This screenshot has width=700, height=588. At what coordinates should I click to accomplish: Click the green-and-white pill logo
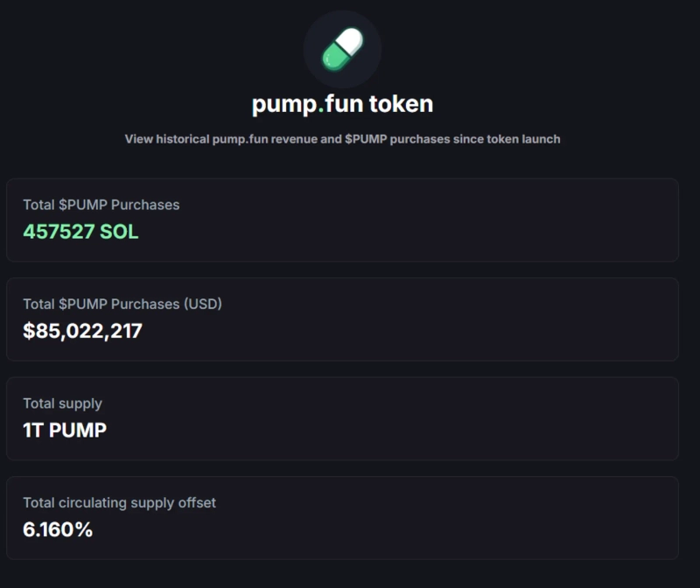tap(342, 49)
